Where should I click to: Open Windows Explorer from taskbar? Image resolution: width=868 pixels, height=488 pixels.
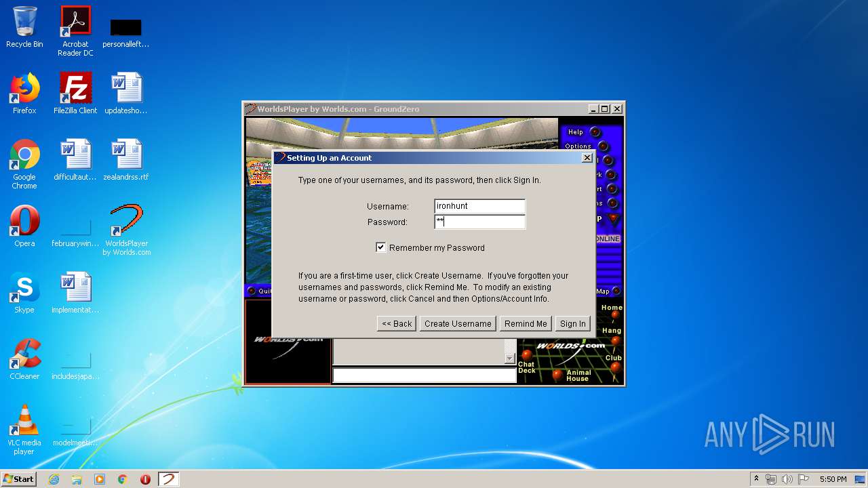(x=77, y=479)
